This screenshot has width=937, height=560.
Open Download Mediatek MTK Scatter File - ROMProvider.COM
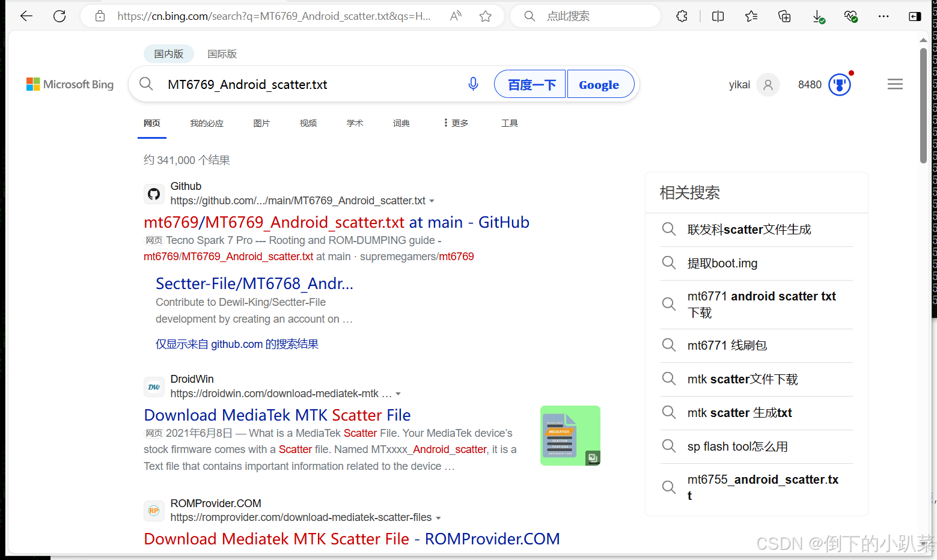(352, 539)
